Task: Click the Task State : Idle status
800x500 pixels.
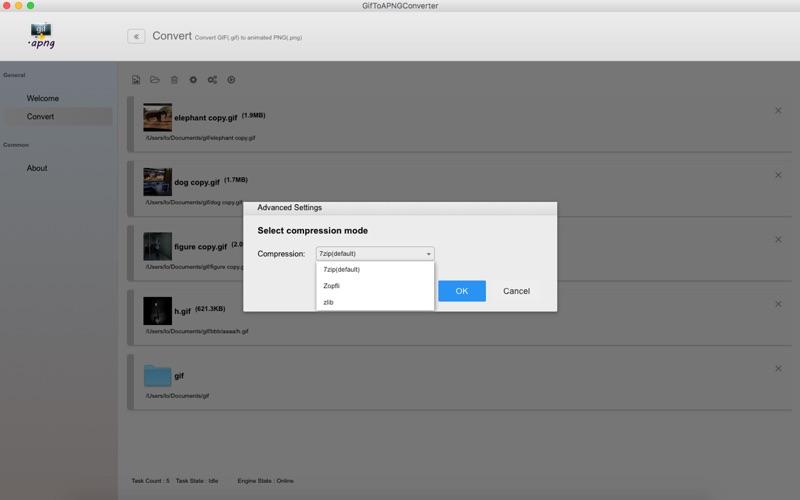Action: 197,481
